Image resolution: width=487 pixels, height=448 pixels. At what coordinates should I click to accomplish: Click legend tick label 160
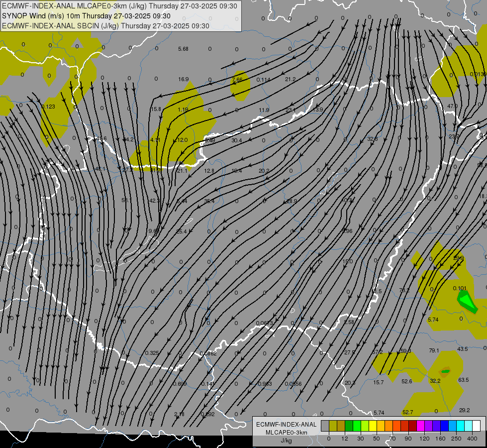440,439
